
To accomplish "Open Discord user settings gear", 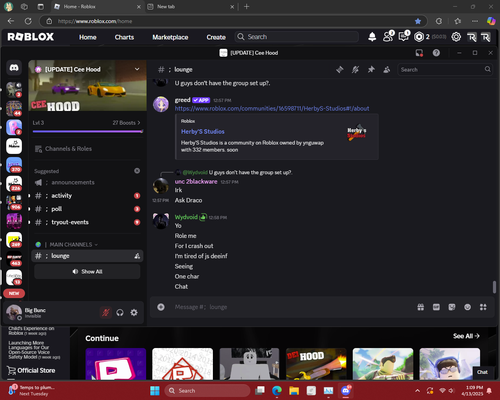I will coord(134,313).
